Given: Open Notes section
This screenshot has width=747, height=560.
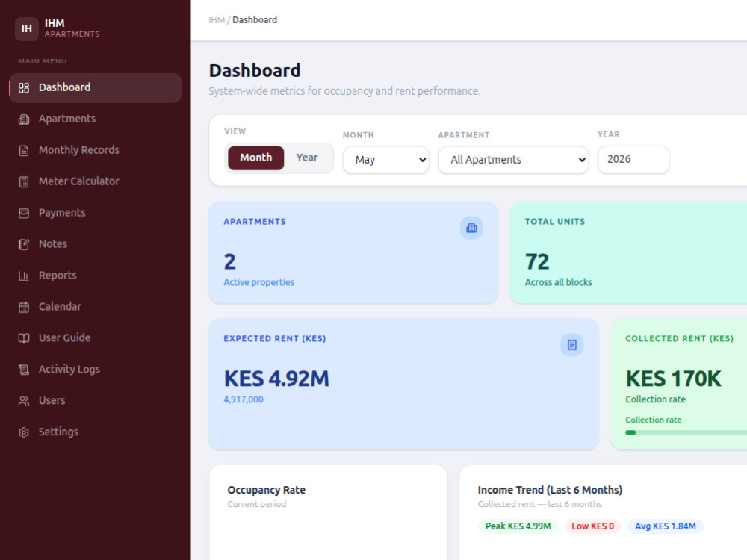Looking at the screenshot, I should (96, 244).
